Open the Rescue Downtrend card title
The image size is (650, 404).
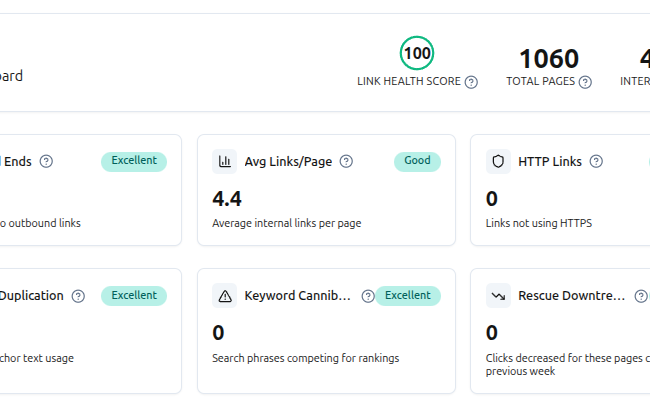point(571,296)
